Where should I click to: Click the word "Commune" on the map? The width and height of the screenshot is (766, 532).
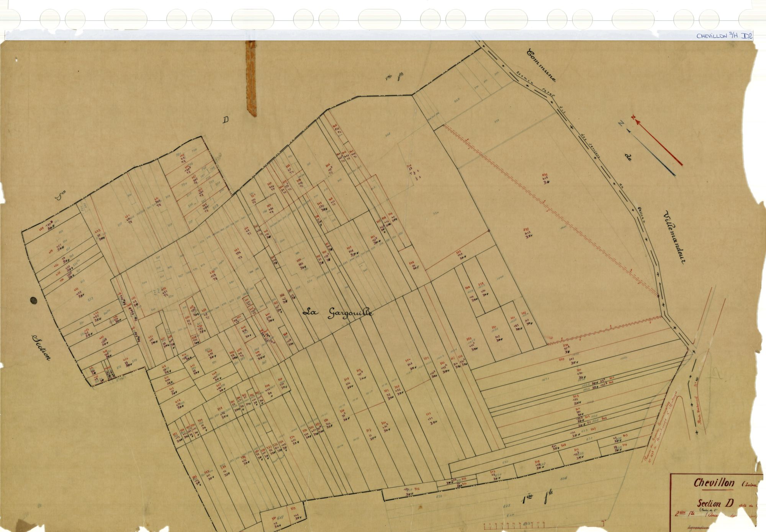click(x=542, y=65)
